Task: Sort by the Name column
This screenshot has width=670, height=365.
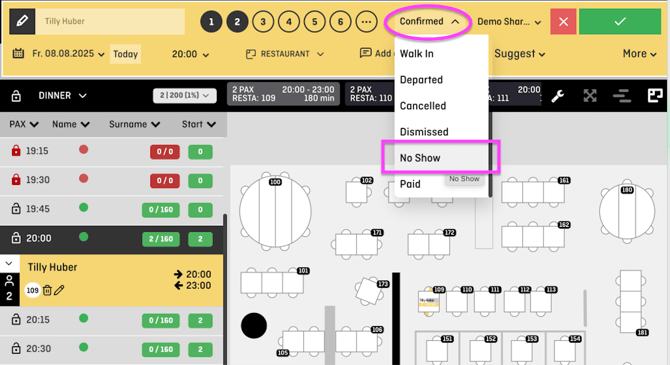Action: 71,124
